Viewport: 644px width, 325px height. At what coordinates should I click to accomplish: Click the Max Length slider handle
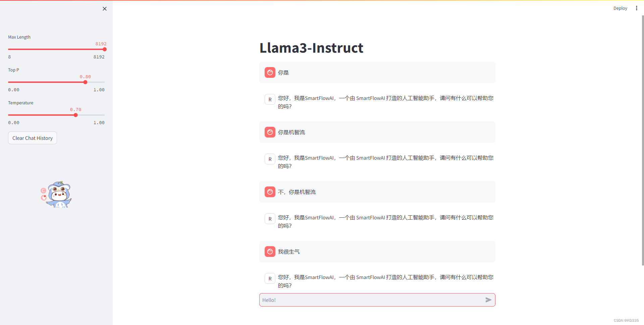(x=105, y=49)
